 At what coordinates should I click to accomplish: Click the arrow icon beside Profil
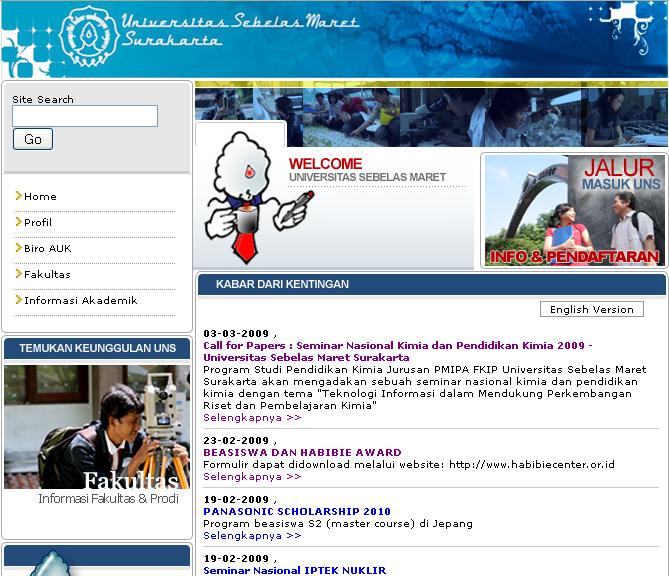[x=18, y=222]
